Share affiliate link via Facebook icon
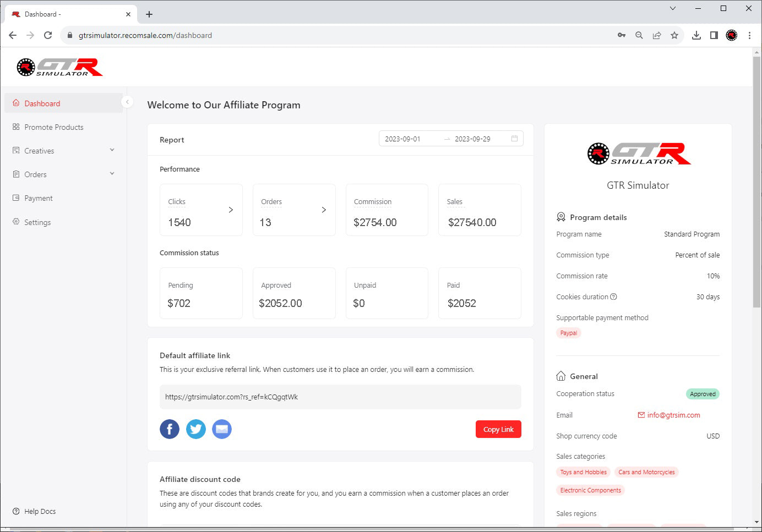Image resolution: width=762 pixels, height=532 pixels. [x=170, y=429]
